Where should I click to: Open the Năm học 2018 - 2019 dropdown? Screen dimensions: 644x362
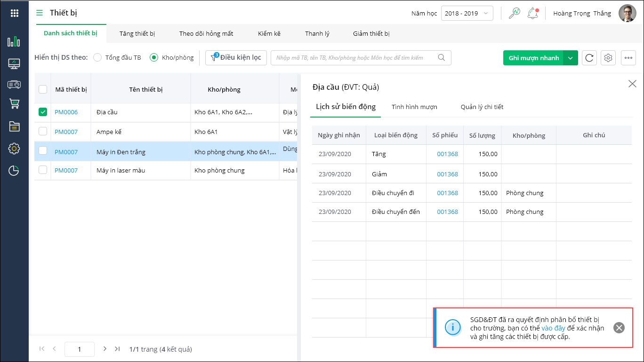(x=467, y=13)
